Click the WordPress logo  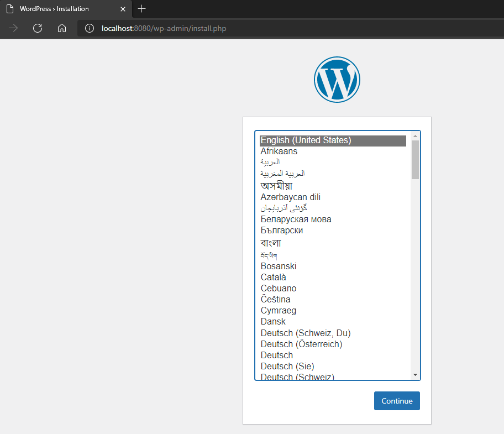pyautogui.click(x=337, y=80)
